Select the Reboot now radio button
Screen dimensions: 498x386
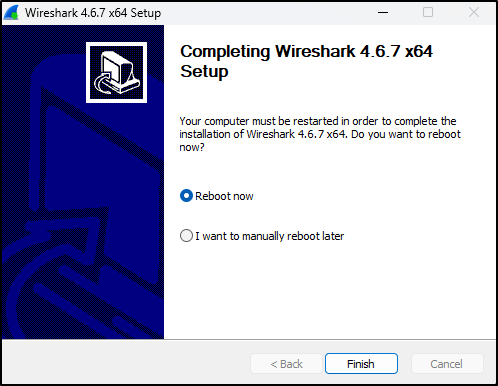pyautogui.click(x=186, y=196)
